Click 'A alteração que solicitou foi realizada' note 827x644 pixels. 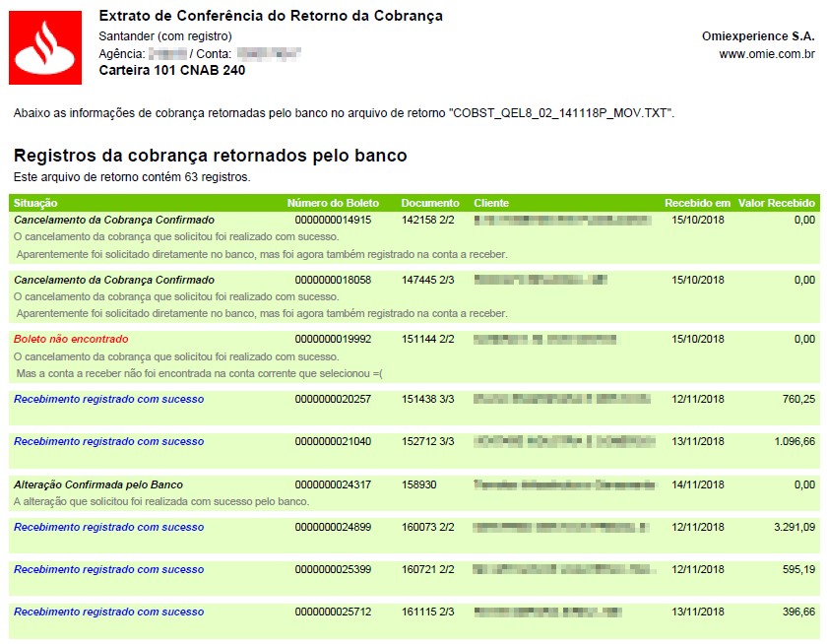click(x=161, y=501)
